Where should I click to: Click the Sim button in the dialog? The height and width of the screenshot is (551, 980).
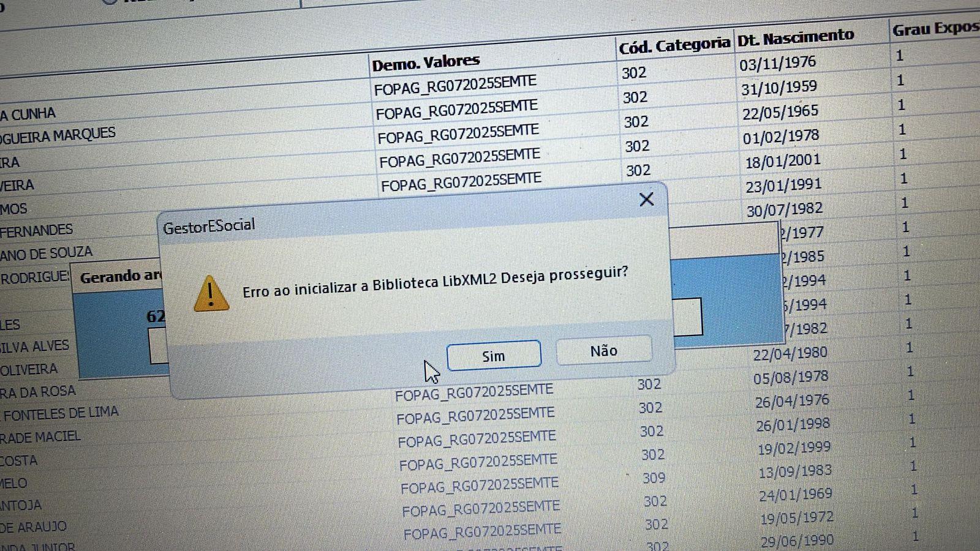tap(494, 356)
